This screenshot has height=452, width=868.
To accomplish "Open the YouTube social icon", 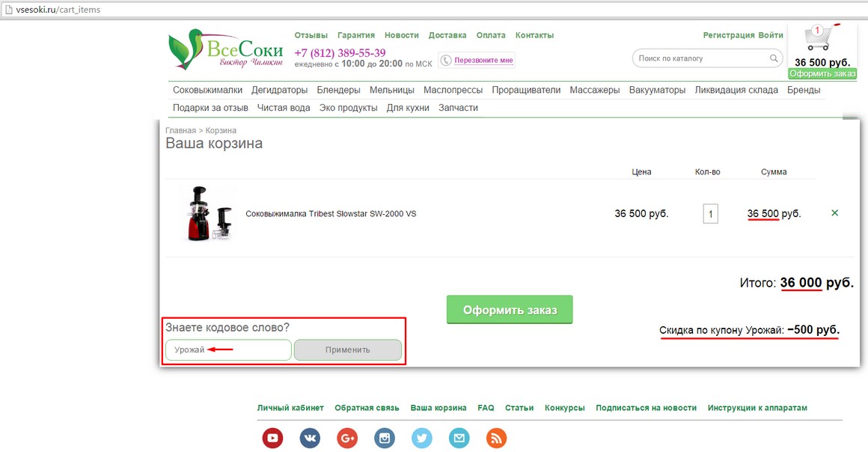I will 272,438.
